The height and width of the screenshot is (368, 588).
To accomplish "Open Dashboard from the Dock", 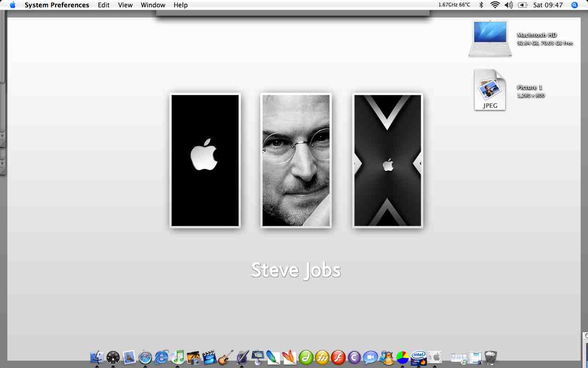I will coord(113,357).
